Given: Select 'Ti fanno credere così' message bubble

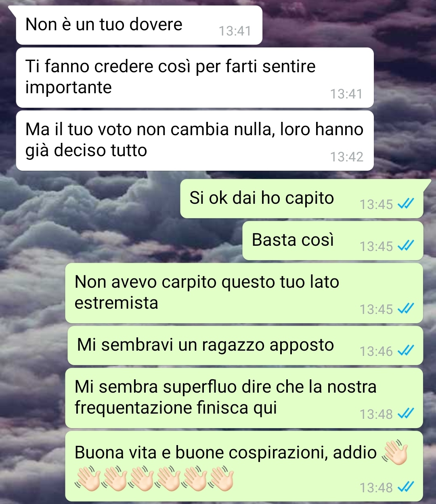Looking at the screenshot, I should (x=195, y=77).
